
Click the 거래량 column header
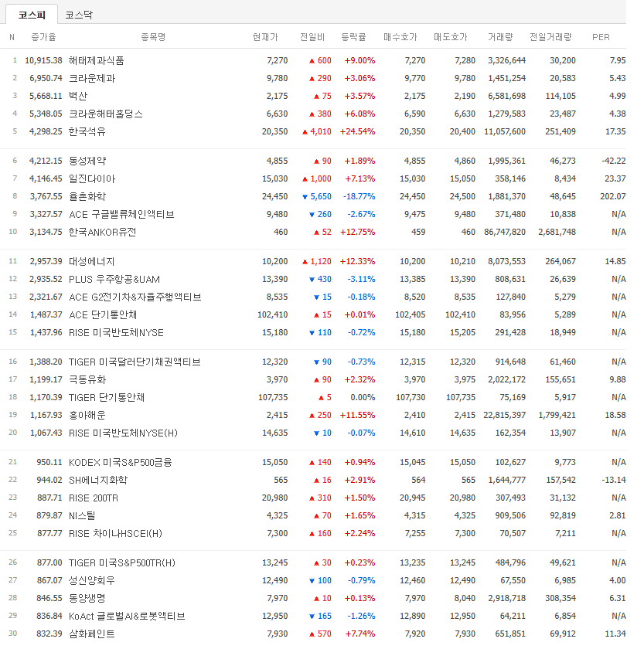(500, 37)
